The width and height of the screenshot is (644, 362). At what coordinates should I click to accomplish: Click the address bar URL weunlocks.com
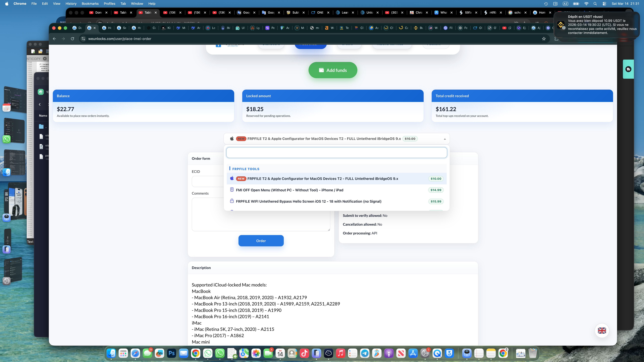pyautogui.click(x=119, y=39)
